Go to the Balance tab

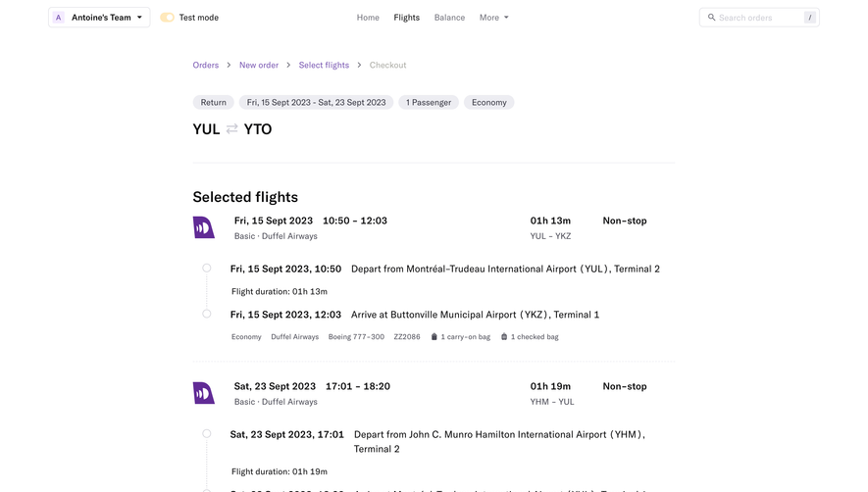449,18
